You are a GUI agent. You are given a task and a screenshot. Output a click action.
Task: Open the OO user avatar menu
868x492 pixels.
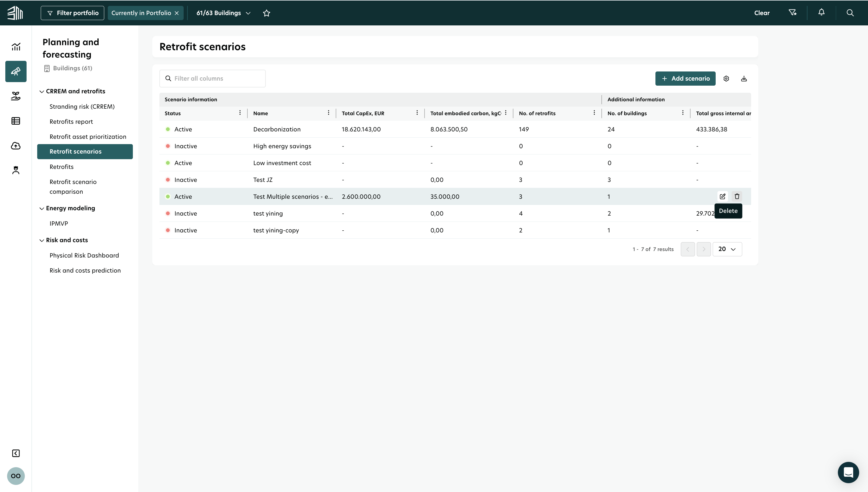coord(16,476)
